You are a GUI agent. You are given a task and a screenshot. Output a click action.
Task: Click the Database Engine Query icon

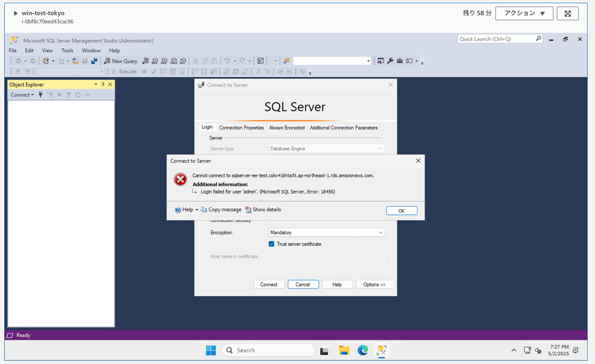click(x=145, y=61)
